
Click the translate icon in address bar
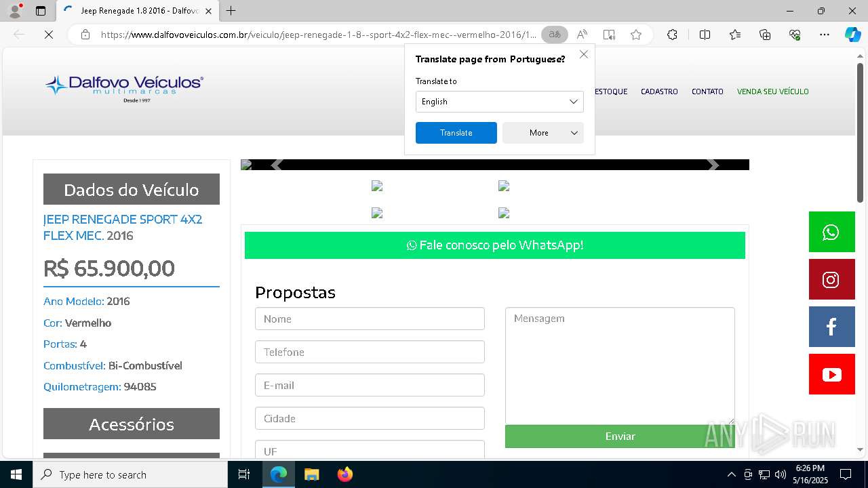(x=555, y=35)
